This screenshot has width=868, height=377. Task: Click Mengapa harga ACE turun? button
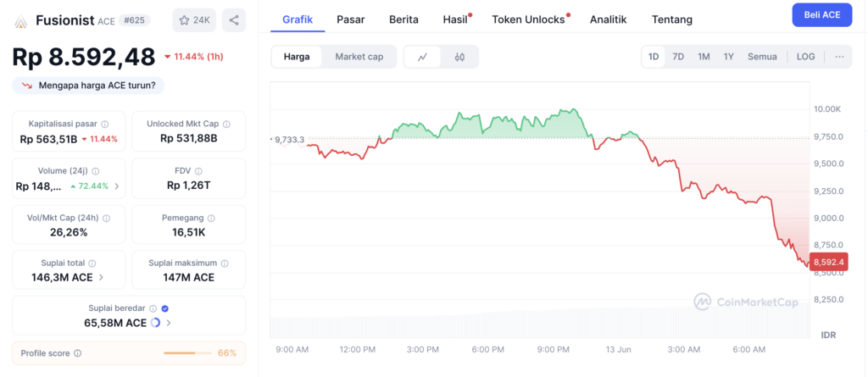(x=88, y=86)
